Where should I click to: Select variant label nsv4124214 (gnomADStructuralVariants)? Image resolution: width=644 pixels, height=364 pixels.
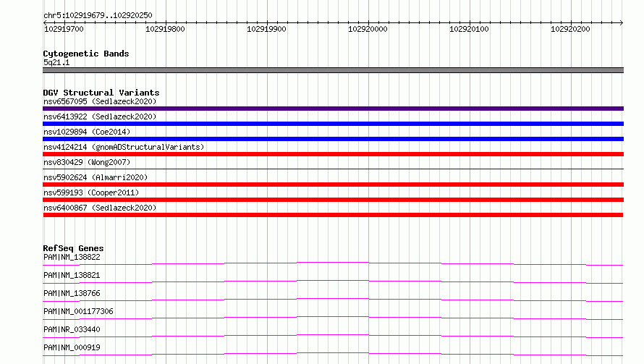(124, 147)
